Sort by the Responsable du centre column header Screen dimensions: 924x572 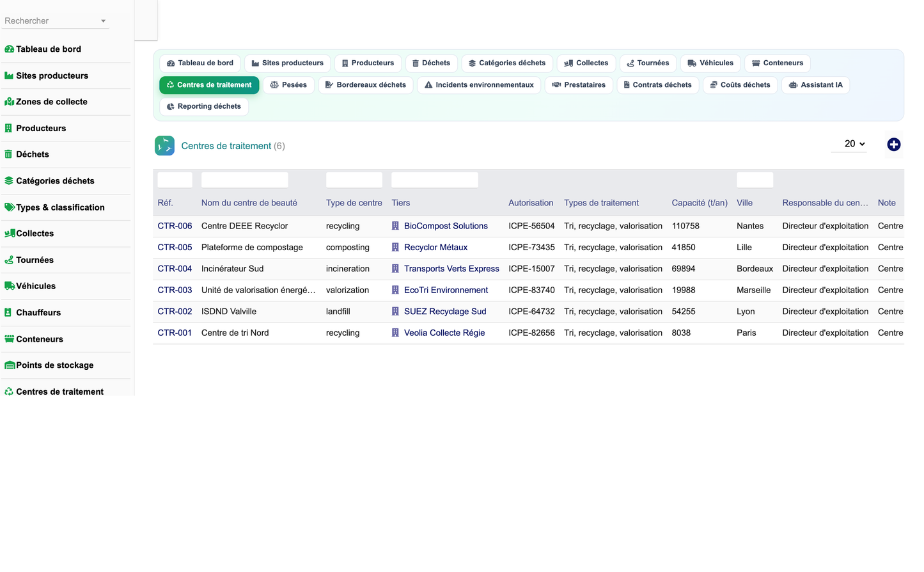tap(826, 203)
